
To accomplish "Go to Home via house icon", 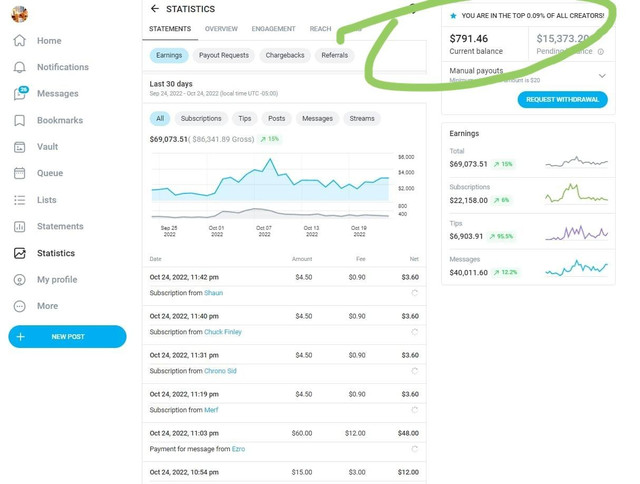I will tap(20, 40).
